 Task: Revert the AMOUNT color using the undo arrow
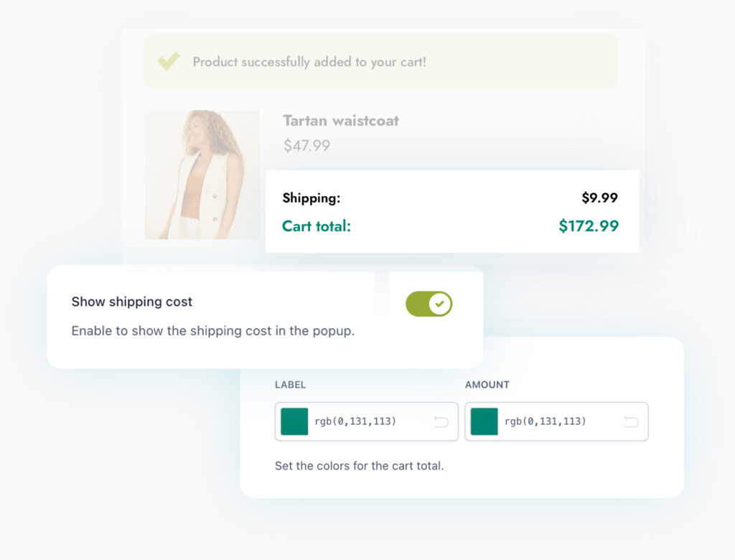coord(631,422)
